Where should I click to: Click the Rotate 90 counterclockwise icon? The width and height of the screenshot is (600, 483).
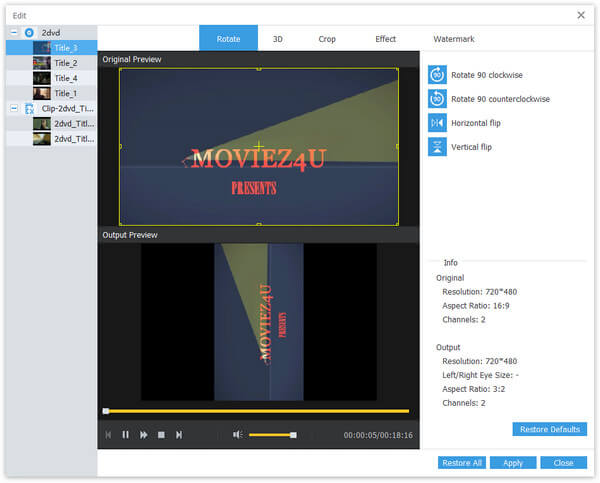point(437,99)
